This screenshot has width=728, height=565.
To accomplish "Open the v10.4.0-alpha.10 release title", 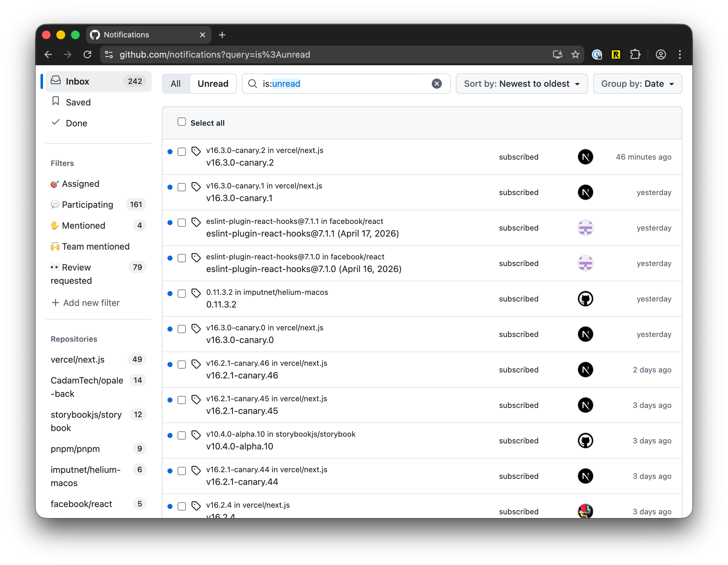I will [x=240, y=446].
